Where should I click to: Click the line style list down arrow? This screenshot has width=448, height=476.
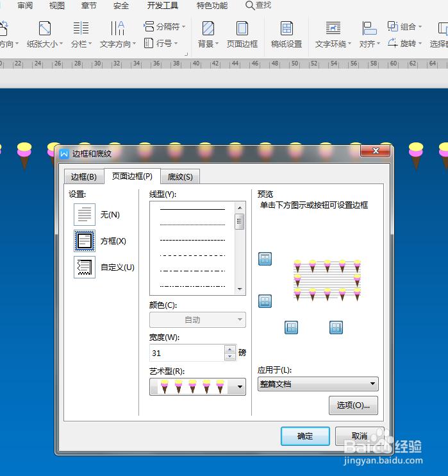[x=240, y=289]
